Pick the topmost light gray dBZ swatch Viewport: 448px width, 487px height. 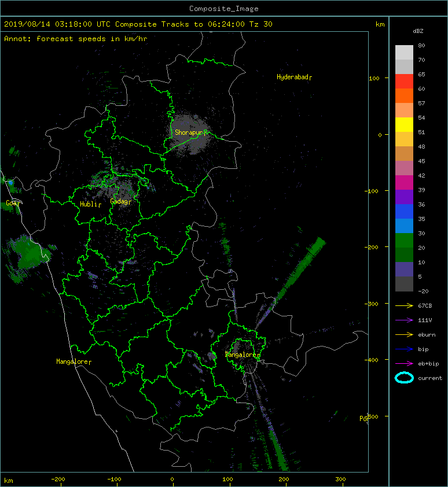click(x=404, y=53)
